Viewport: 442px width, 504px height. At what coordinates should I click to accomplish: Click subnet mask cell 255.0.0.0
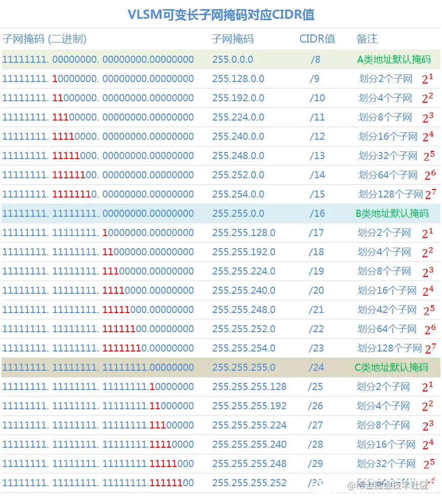click(x=232, y=59)
